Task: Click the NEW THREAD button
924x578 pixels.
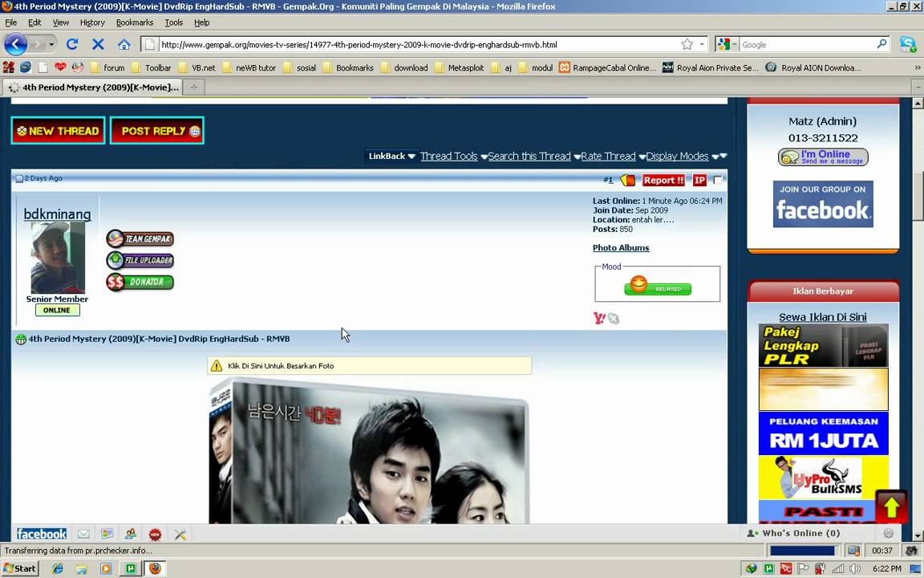Action: 58,130
